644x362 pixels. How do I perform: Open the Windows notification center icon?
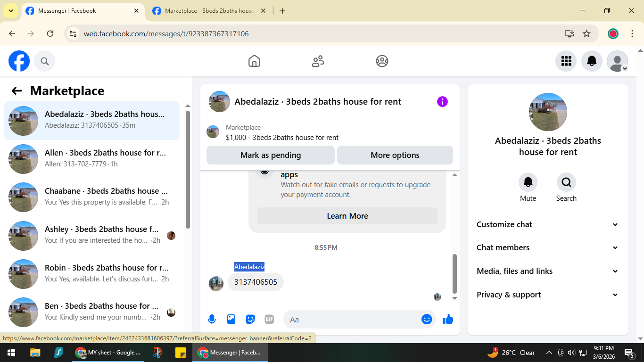(630, 353)
